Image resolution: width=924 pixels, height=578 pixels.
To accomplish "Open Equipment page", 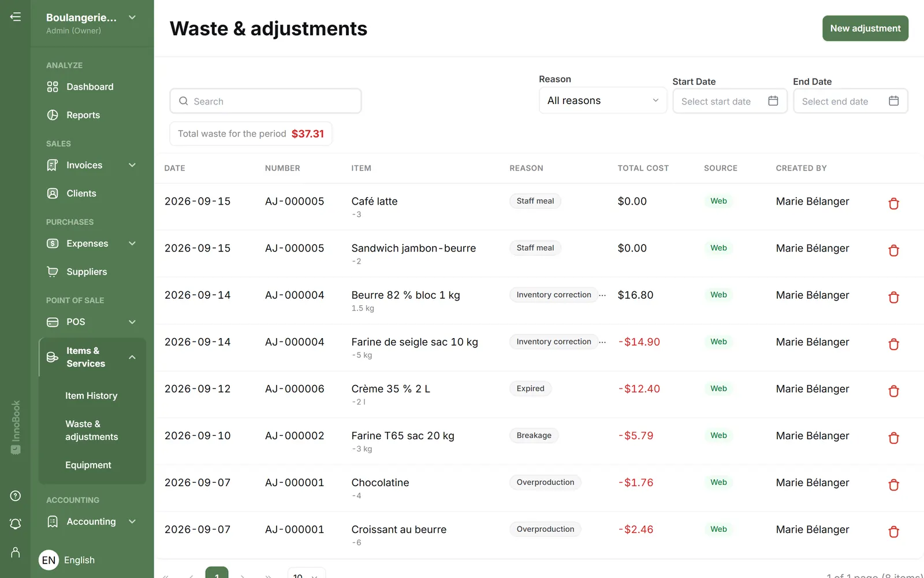I will coord(88,465).
